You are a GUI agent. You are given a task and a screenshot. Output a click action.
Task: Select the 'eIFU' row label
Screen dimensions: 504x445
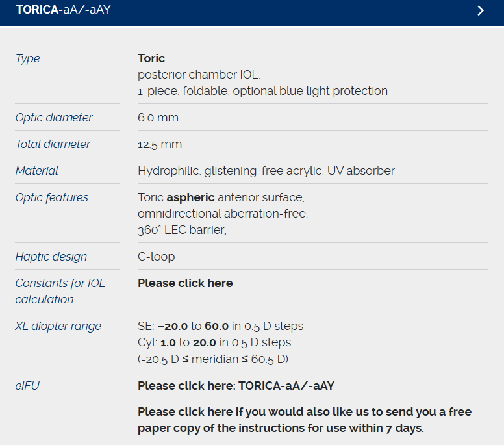coord(27,385)
